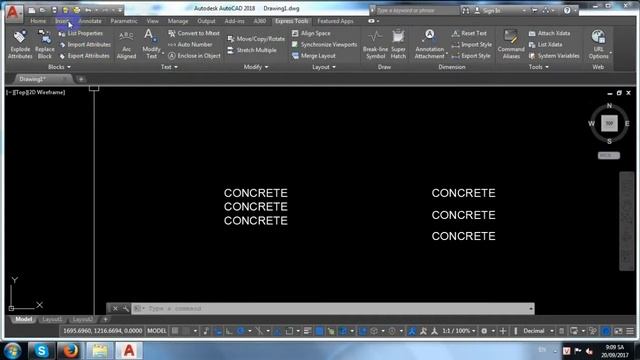Click the Modify Text tool
Screen dimensions: 640x360
point(151,44)
